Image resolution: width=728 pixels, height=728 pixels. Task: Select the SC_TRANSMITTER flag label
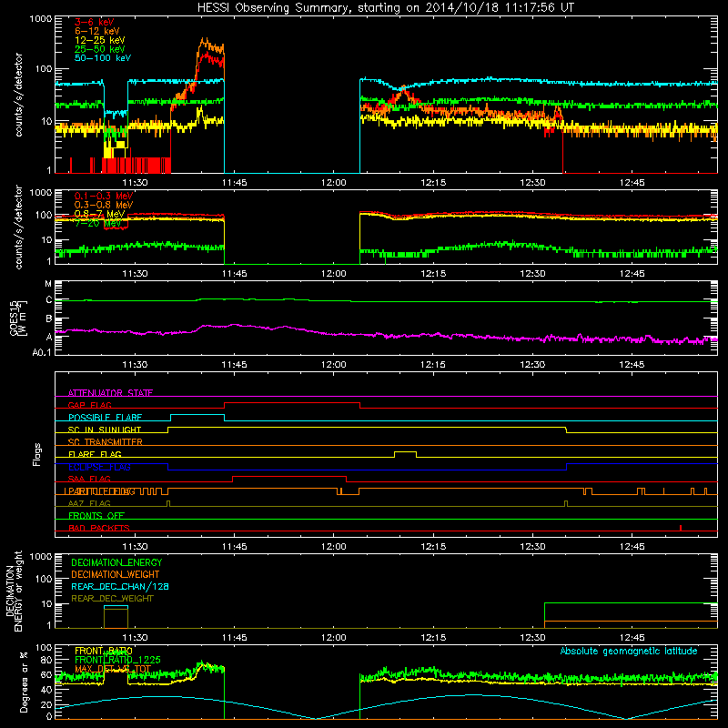click(106, 442)
